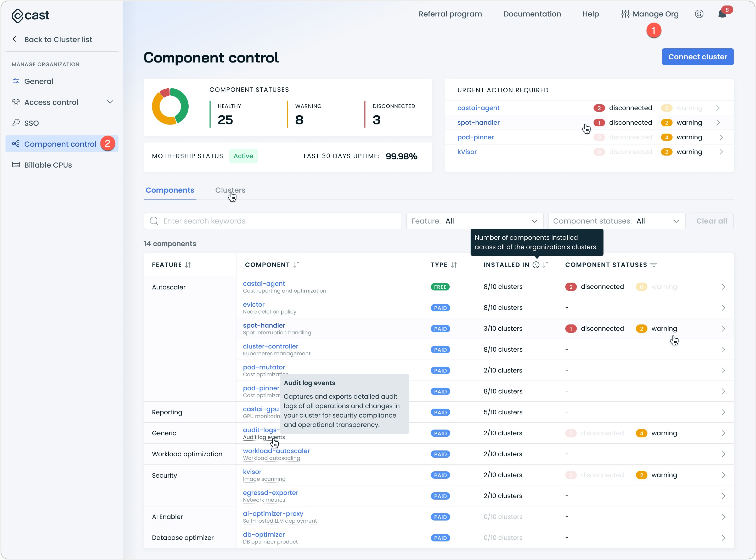Switch to the Clusters tab
The image size is (756, 560).
pyautogui.click(x=230, y=190)
